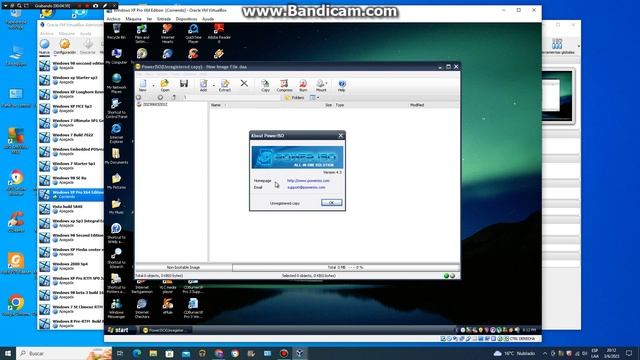Open the dropdown arrow next to New
Screen dimensions: 640x360
(x=153, y=85)
